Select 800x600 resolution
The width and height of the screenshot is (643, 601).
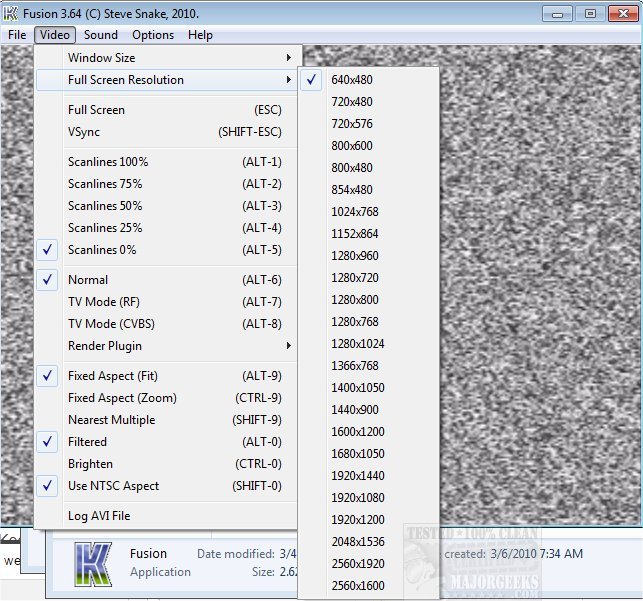pyautogui.click(x=369, y=146)
